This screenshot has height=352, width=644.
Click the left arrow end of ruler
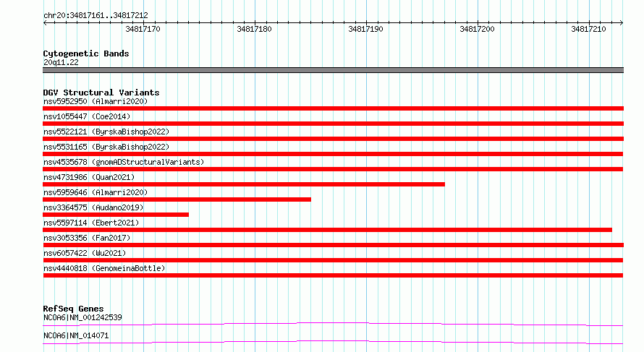(45, 22)
